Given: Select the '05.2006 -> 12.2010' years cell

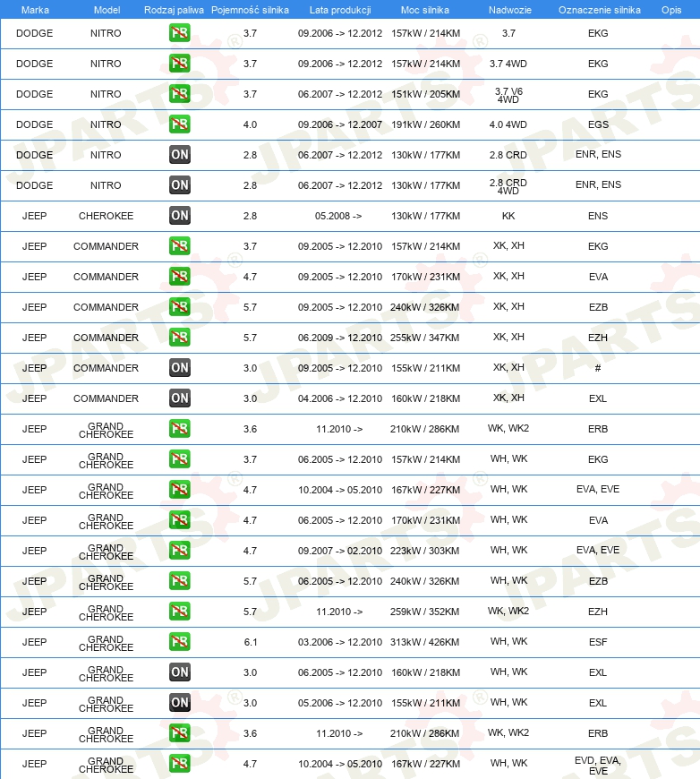Looking at the screenshot, I should pyautogui.click(x=340, y=703).
